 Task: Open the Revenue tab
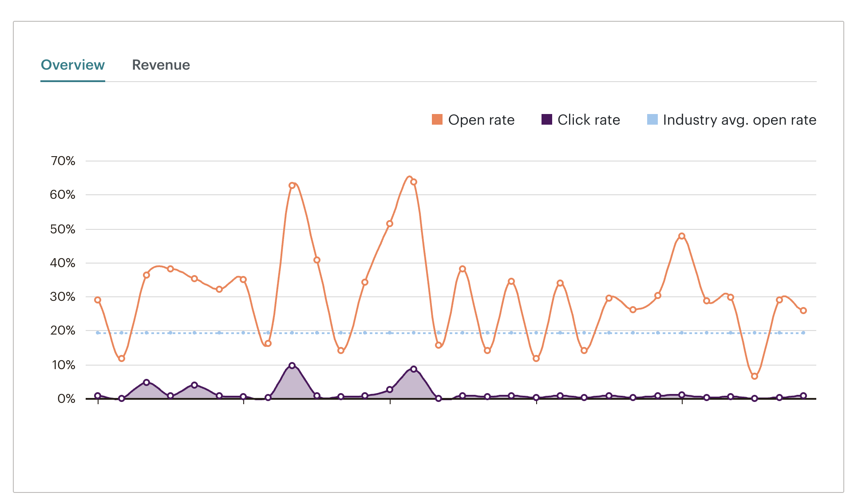(x=161, y=65)
